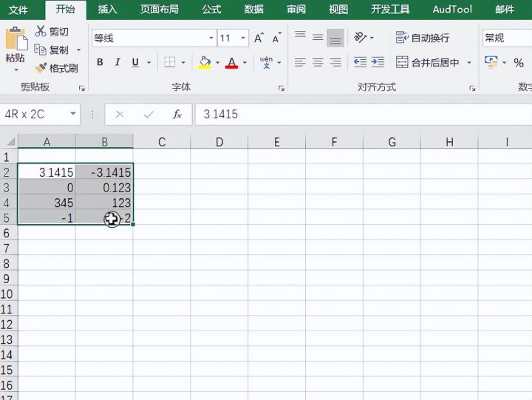Screen dimensions: 532x400
Task: Open the 文件 File tab
Action: [18, 10]
